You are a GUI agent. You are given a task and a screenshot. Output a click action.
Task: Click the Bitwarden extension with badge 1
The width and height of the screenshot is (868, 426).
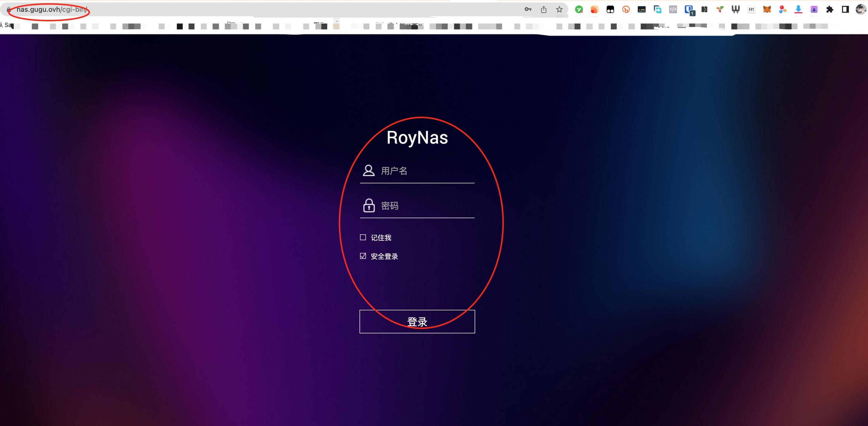point(689,10)
